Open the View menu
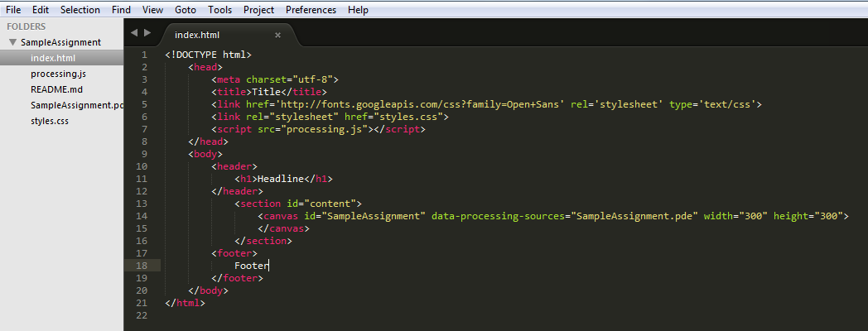868x331 pixels. (152, 10)
